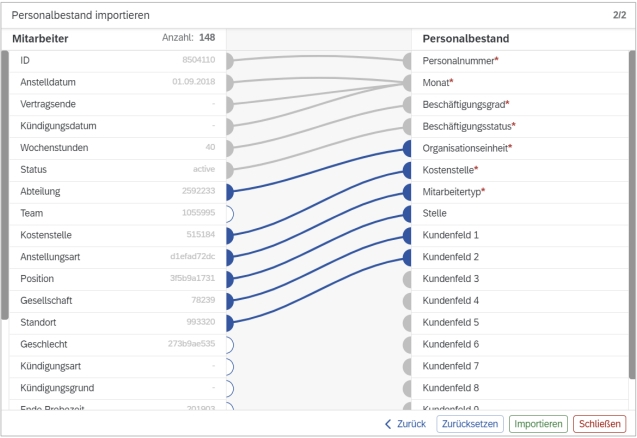Image resolution: width=637 pixels, height=438 pixels.
Task: Select the unlinked connector beside Geschlecht
Action: point(229,345)
